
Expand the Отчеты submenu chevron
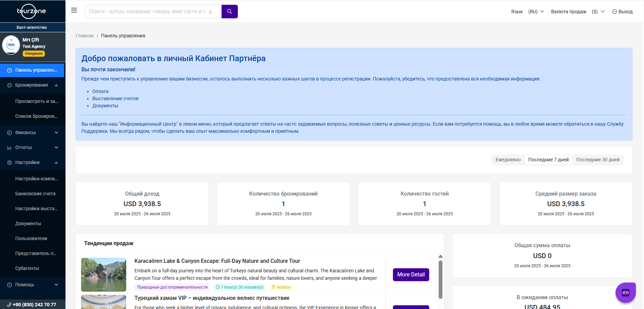click(x=56, y=148)
